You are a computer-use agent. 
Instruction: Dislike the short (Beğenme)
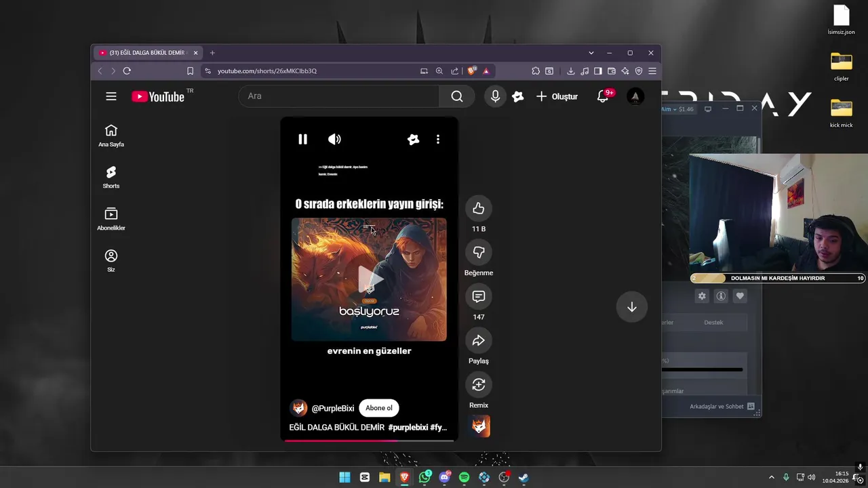point(479,252)
